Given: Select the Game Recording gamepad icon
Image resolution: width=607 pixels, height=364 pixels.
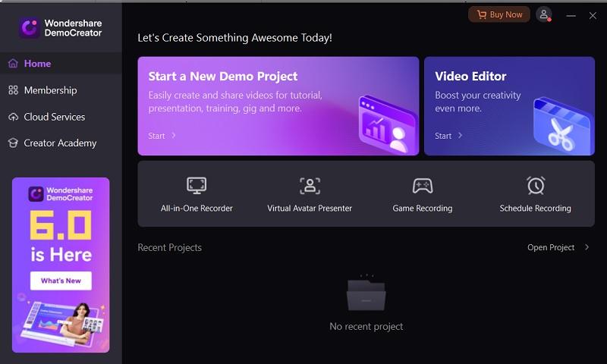Looking at the screenshot, I should (x=423, y=185).
